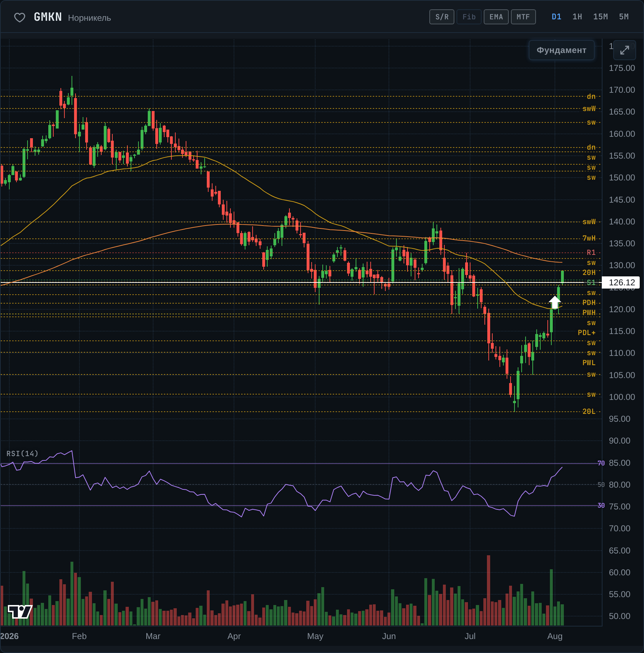644x653 pixels.
Task: Toggle the S/R levels overlay
Action: coord(442,17)
